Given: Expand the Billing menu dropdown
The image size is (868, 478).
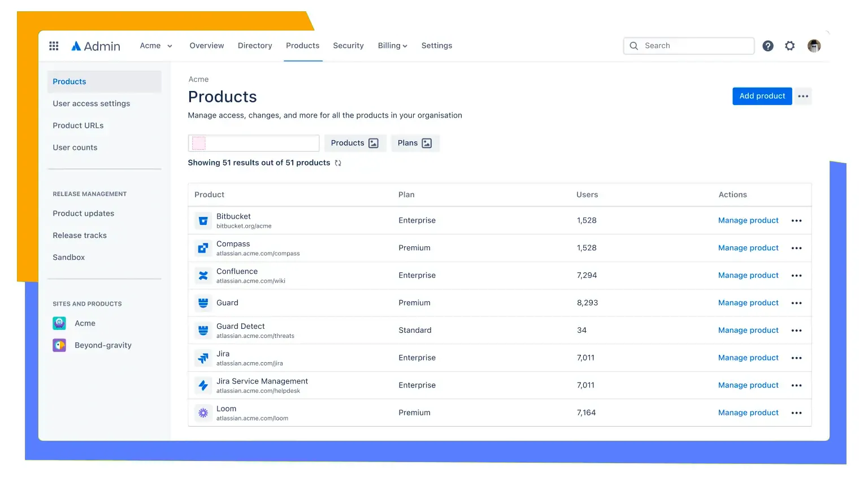Looking at the screenshot, I should point(392,46).
